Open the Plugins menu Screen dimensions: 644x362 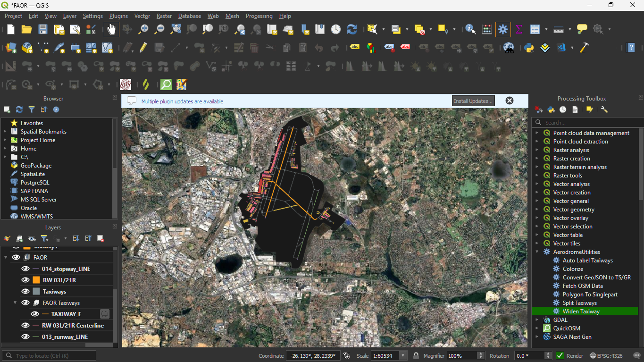118,16
